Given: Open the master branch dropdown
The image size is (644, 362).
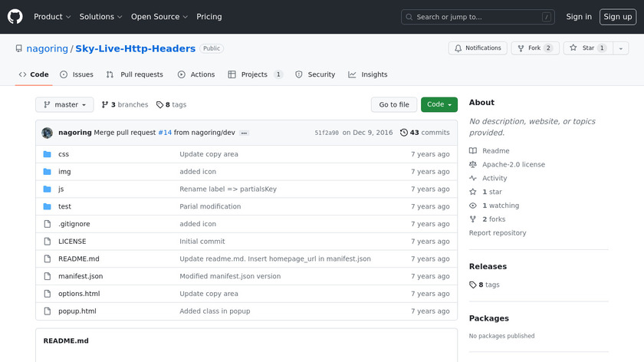Looking at the screenshot, I should pos(64,105).
